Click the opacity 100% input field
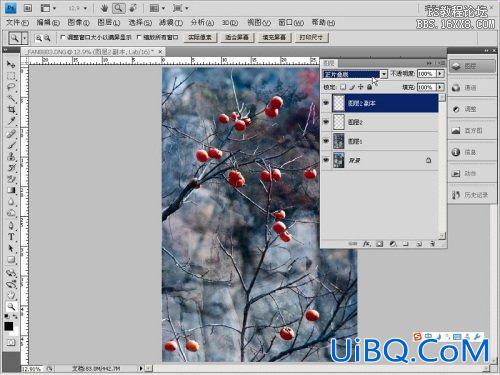 [x=427, y=74]
